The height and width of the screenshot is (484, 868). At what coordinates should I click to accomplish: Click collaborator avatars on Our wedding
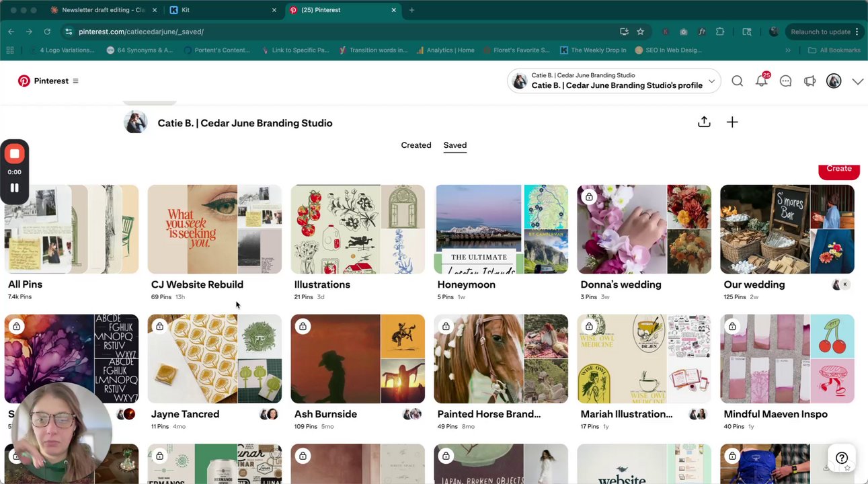pos(841,284)
